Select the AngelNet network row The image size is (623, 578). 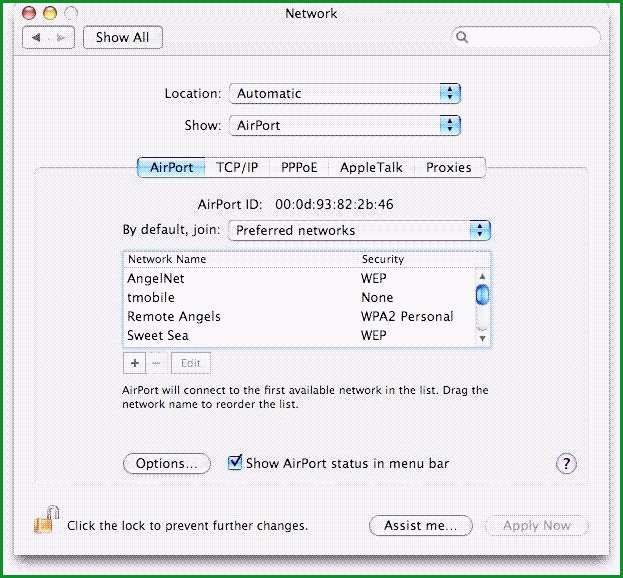[300, 278]
